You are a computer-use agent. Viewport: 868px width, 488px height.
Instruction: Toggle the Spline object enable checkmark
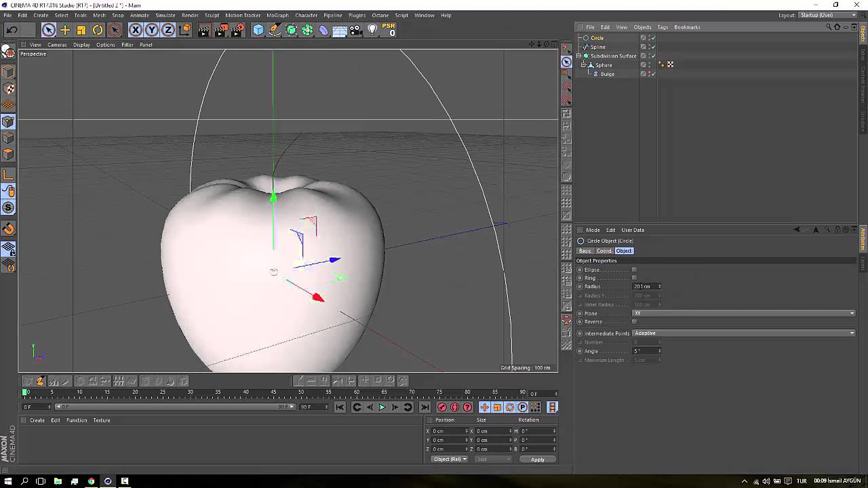click(x=653, y=47)
